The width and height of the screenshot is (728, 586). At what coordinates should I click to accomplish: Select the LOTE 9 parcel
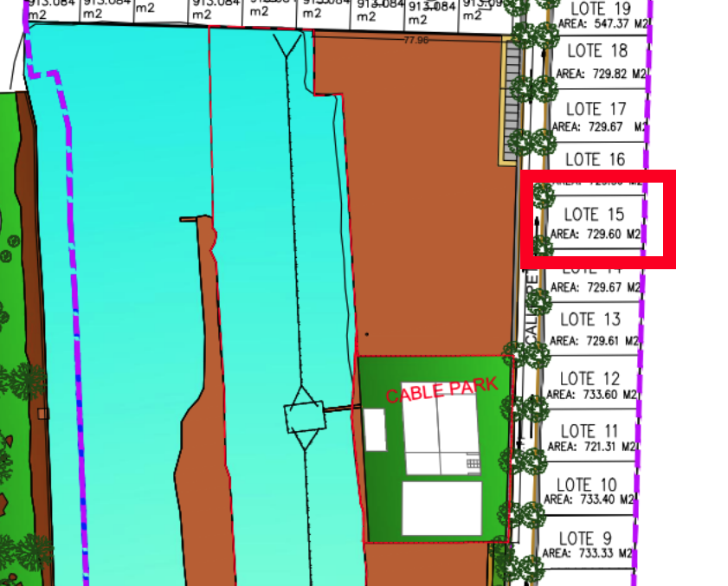coord(586,538)
